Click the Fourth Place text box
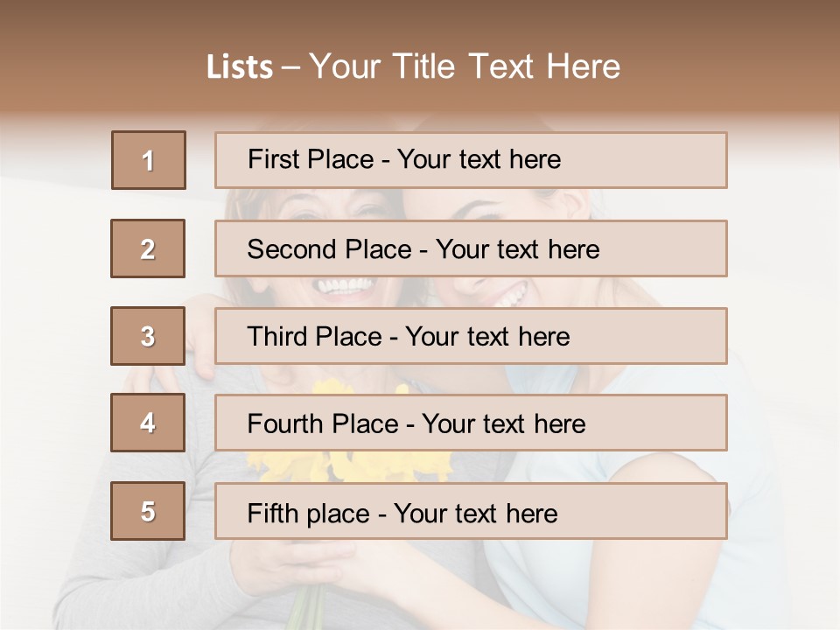Screen dimensions: 840x630 [471, 423]
